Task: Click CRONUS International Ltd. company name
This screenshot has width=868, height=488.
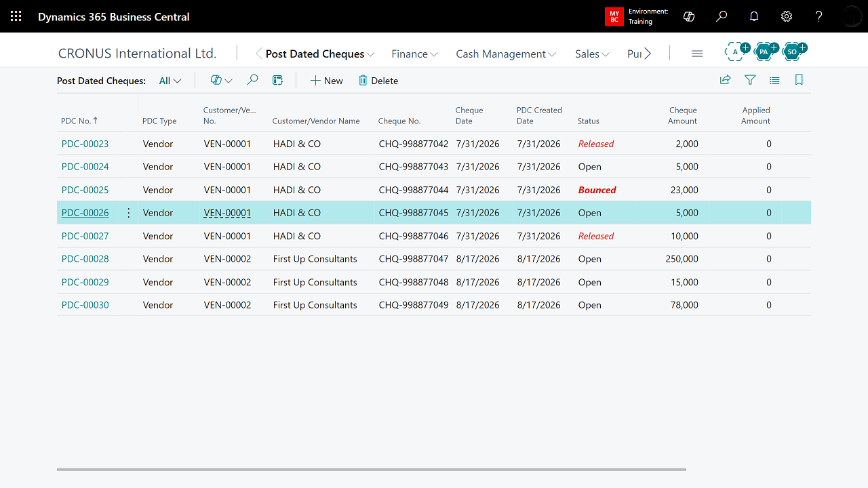Action: coord(137,54)
